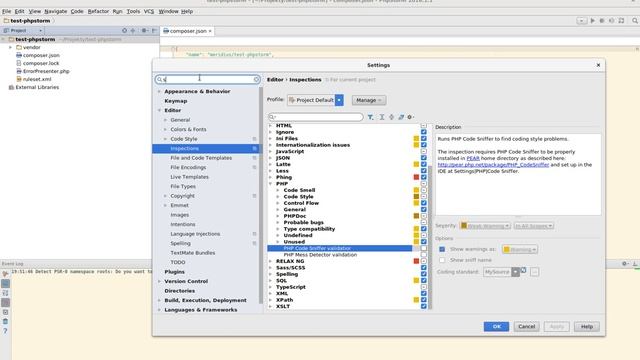The width and height of the screenshot is (640, 360).
Task: Click ErrorPresenter.php file icon
Action: click(19, 71)
